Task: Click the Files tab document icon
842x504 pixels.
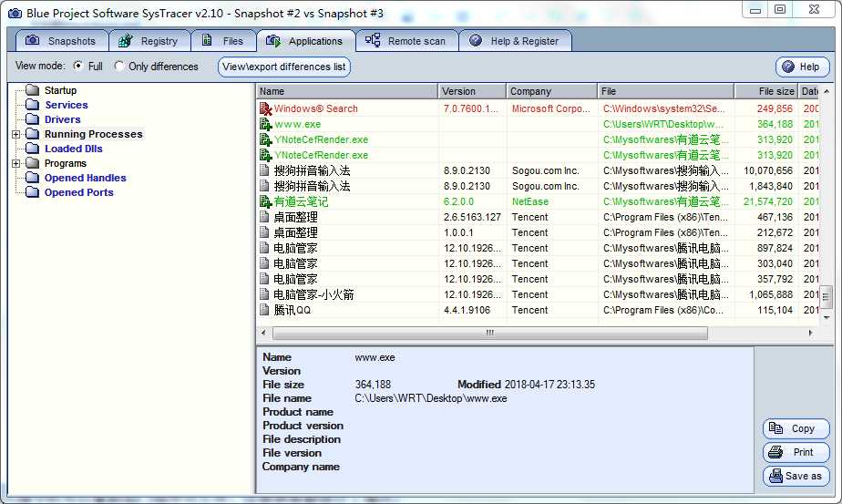Action: pyautogui.click(x=207, y=40)
